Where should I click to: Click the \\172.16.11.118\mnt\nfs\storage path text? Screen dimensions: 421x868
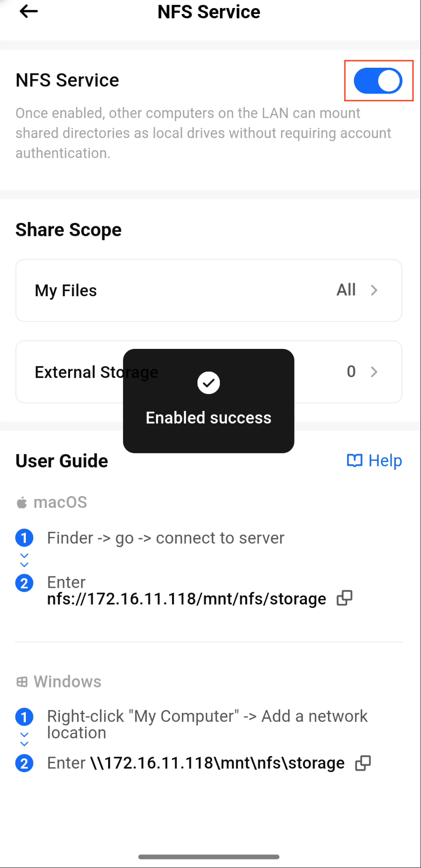click(x=217, y=763)
